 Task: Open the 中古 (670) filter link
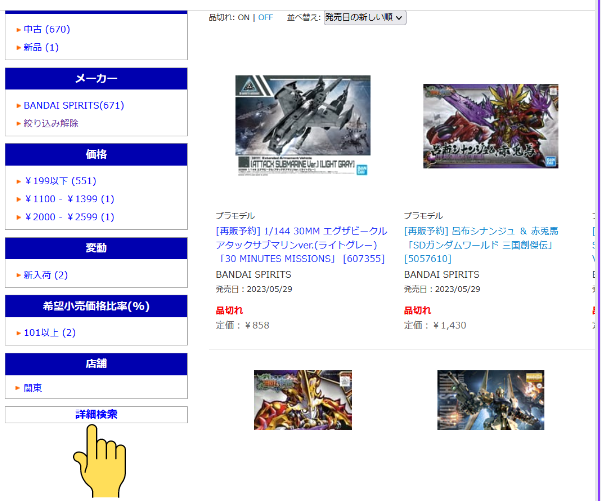pyautogui.click(x=47, y=30)
